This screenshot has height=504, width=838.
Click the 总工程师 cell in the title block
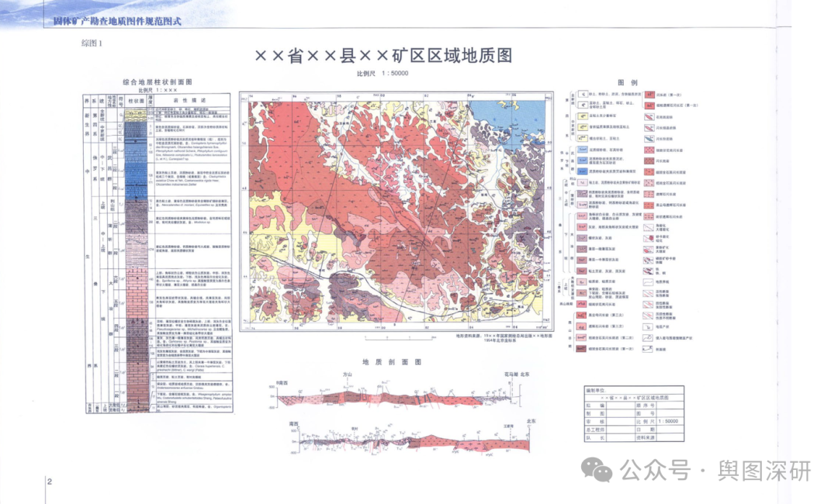[x=595, y=430]
